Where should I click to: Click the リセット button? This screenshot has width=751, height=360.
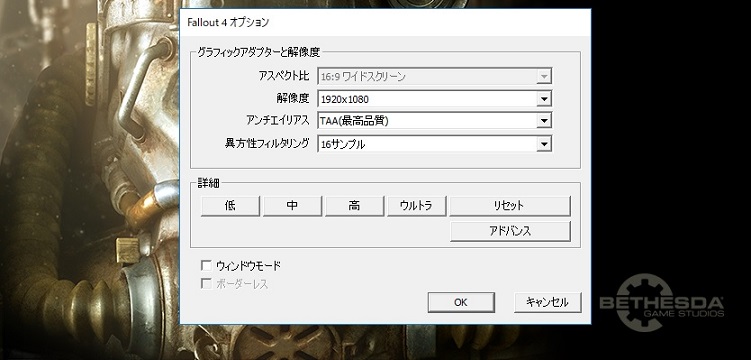tap(510, 206)
